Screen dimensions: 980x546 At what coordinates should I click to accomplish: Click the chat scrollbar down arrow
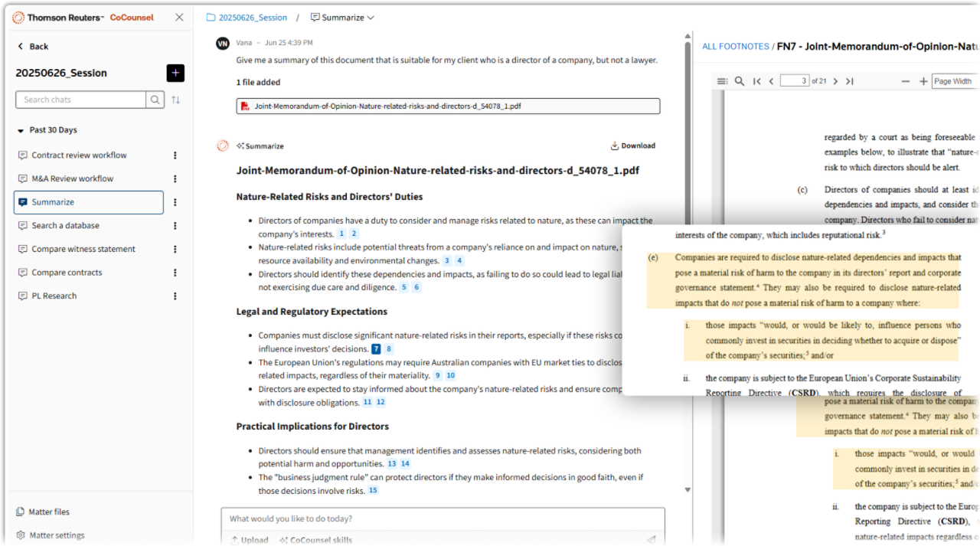tap(688, 490)
